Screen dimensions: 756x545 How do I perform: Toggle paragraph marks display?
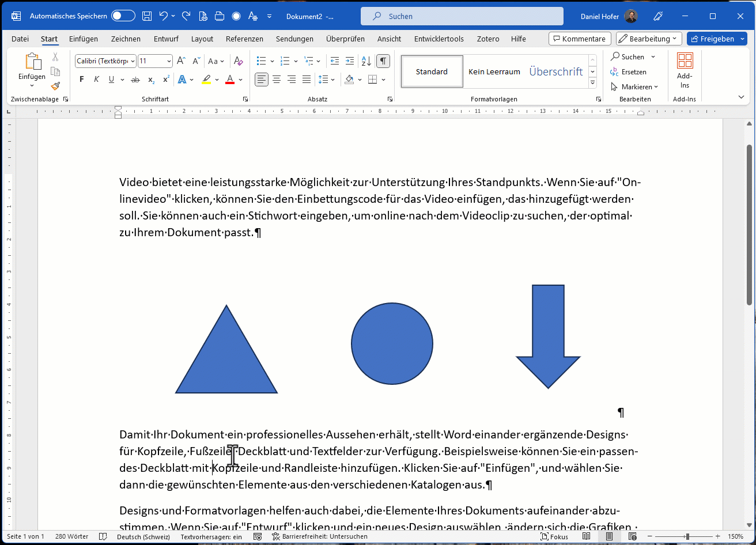383,61
